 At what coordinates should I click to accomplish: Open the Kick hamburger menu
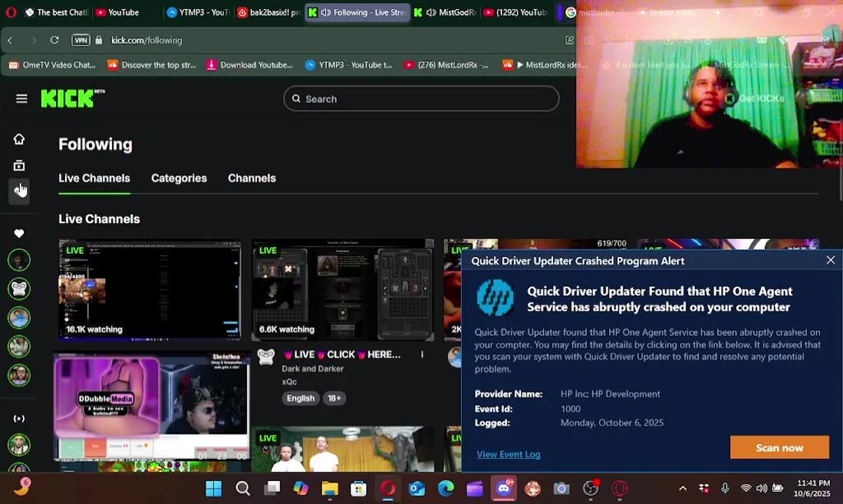pos(22,99)
